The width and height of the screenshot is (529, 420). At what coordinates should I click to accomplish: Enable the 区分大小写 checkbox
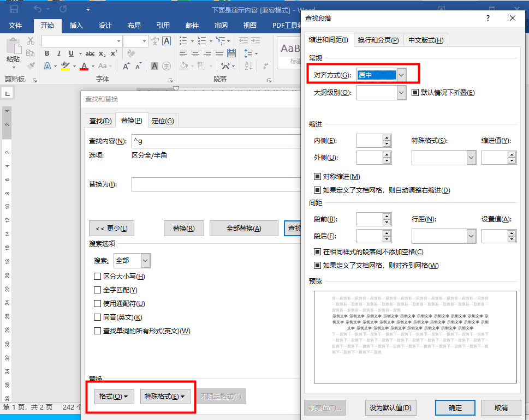point(97,277)
